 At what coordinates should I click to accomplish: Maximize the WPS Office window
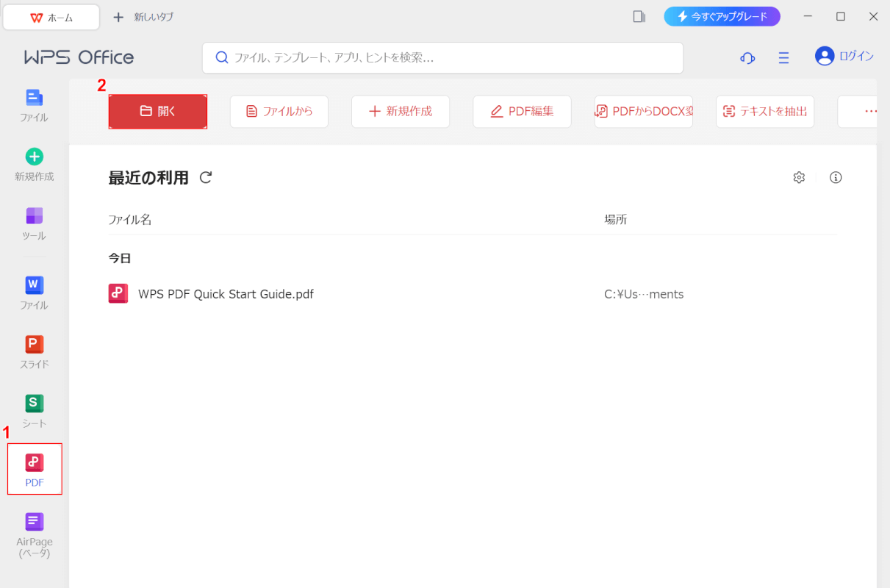841,16
